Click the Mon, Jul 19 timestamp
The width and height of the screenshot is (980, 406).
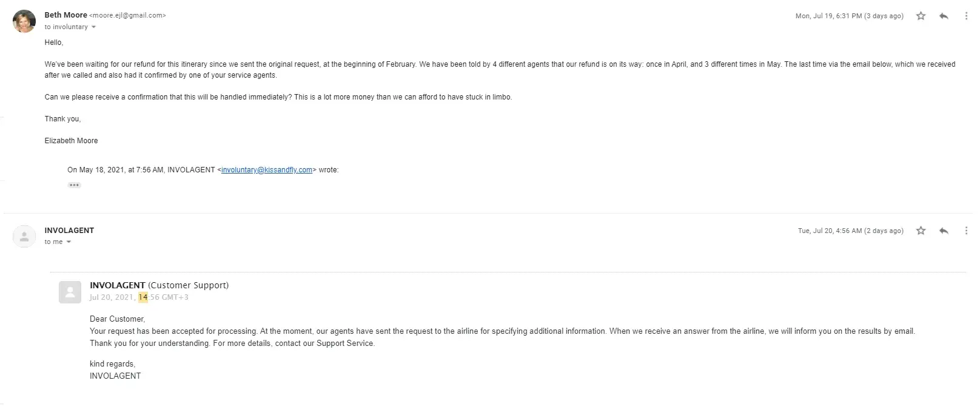coord(849,16)
